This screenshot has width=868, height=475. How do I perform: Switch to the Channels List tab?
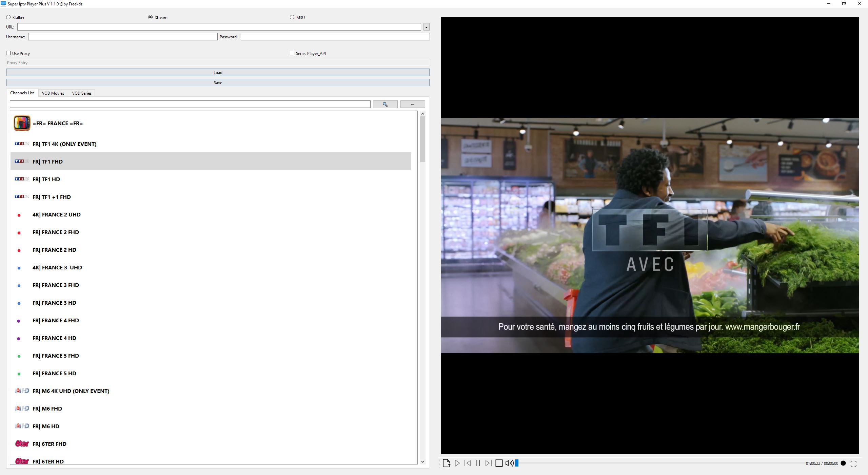[x=22, y=93]
